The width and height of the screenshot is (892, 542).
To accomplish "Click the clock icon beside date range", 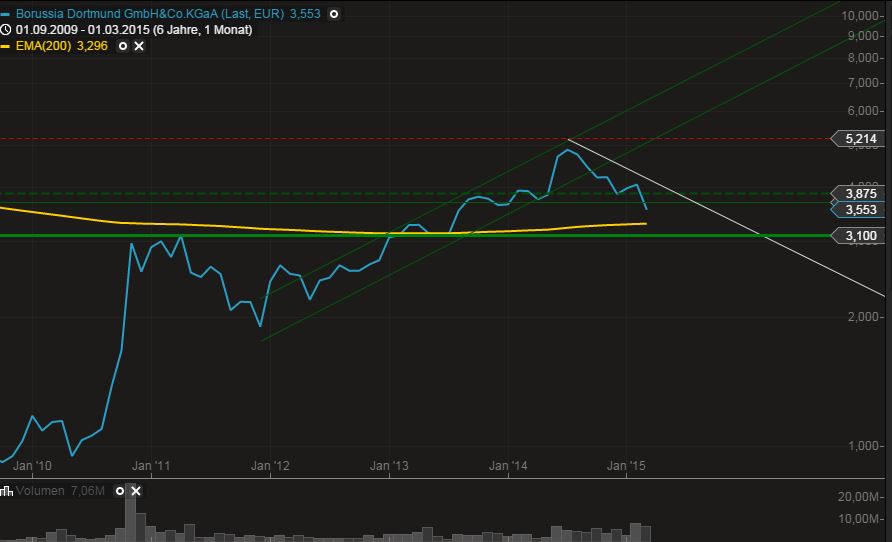I will pyautogui.click(x=6, y=30).
